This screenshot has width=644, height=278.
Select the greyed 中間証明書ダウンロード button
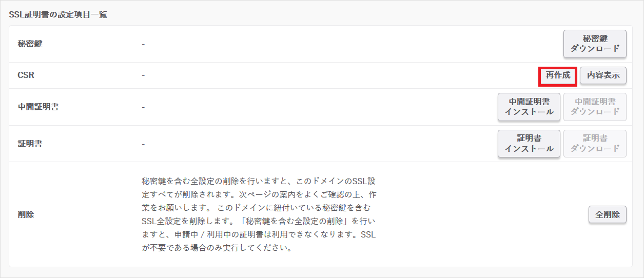(595, 107)
